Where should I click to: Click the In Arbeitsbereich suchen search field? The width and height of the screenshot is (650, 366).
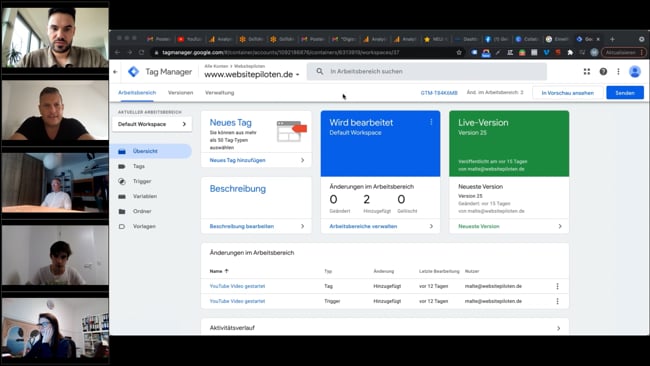click(427, 71)
